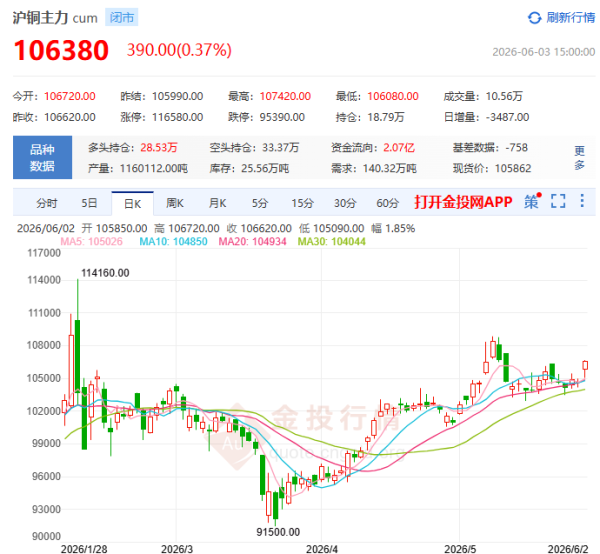This screenshot has width=600, height=554.
Task: Click the 昨收 value 106620.00
Action: pos(70,117)
